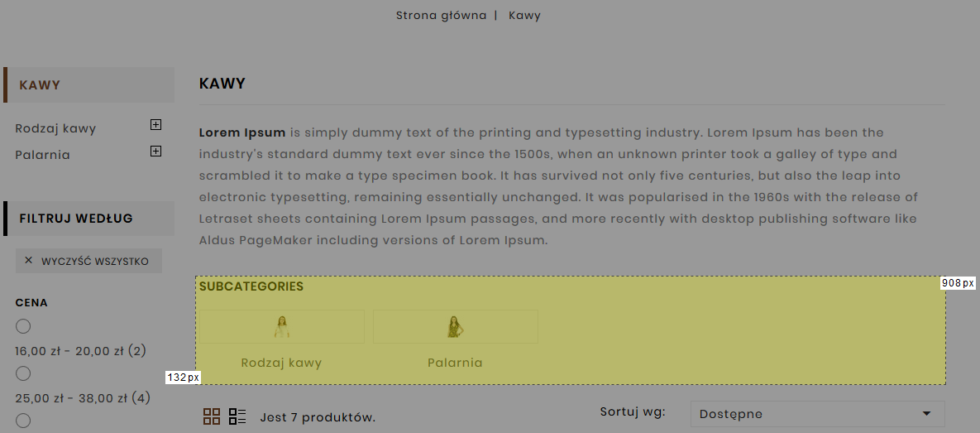Image resolution: width=980 pixels, height=433 pixels.
Task: Switch to list view layout
Action: pyautogui.click(x=238, y=416)
